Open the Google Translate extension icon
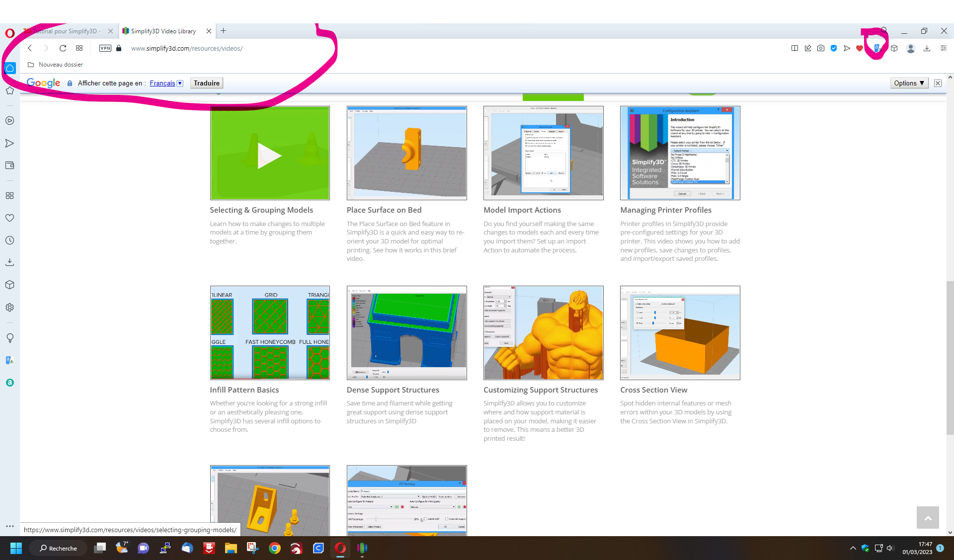Image resolution: width=954 pixels, height=560 pixels. [877, 48]
